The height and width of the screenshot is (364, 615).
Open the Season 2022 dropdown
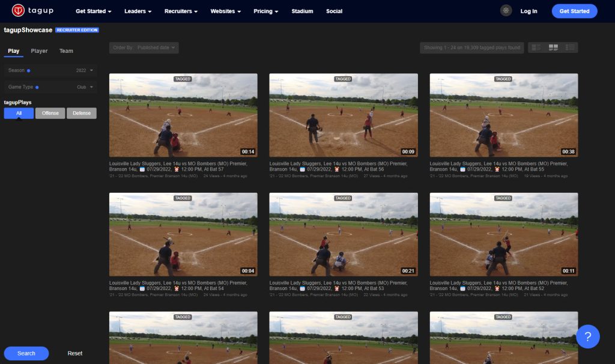coord(85,70)
